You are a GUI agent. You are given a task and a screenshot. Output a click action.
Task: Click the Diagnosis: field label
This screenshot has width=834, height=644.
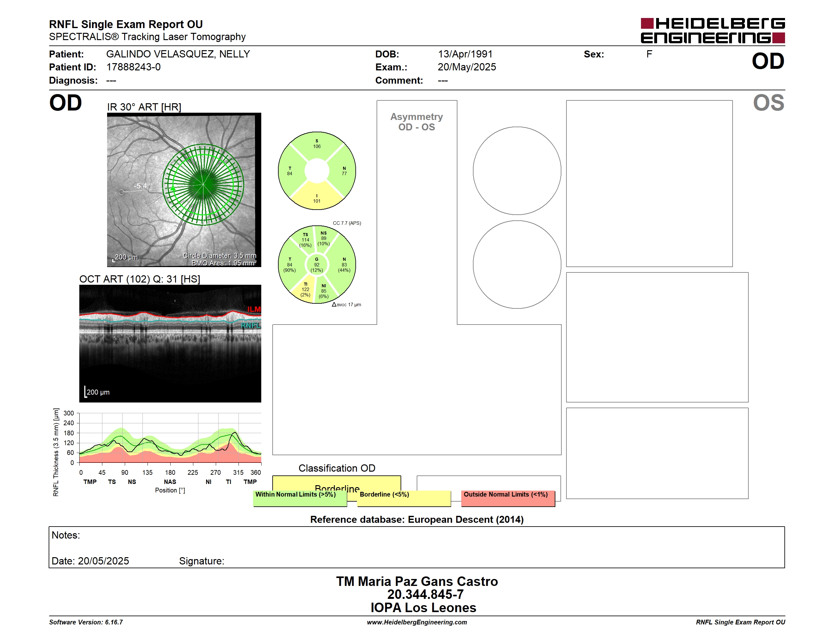click(73, 80)
